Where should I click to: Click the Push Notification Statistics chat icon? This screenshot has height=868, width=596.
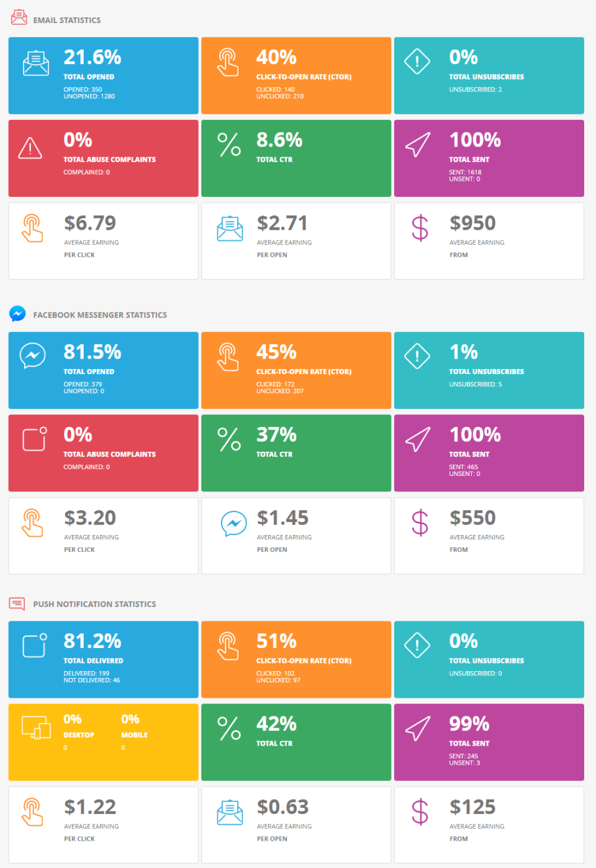(17, 603)
